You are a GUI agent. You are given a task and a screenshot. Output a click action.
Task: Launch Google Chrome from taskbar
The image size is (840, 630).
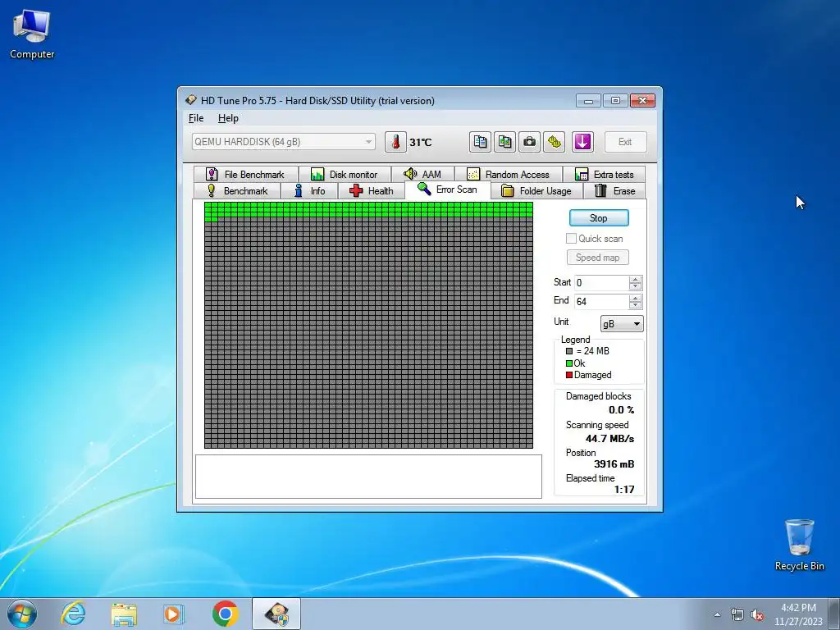225,614
